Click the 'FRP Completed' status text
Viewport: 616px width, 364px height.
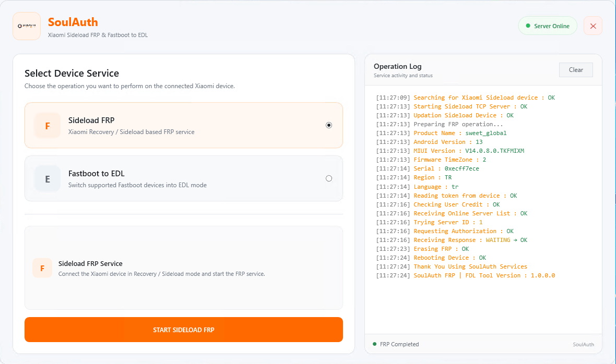[399, 344]
